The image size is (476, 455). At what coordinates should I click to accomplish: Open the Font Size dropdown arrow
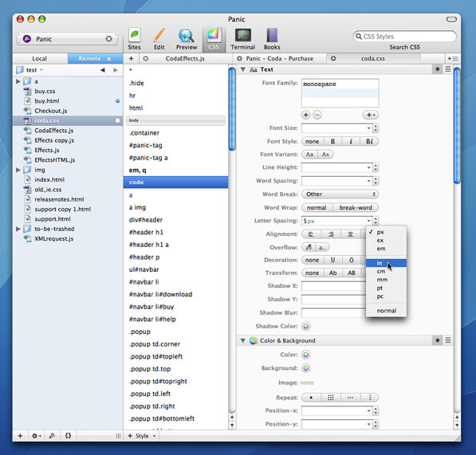point(369,128)
